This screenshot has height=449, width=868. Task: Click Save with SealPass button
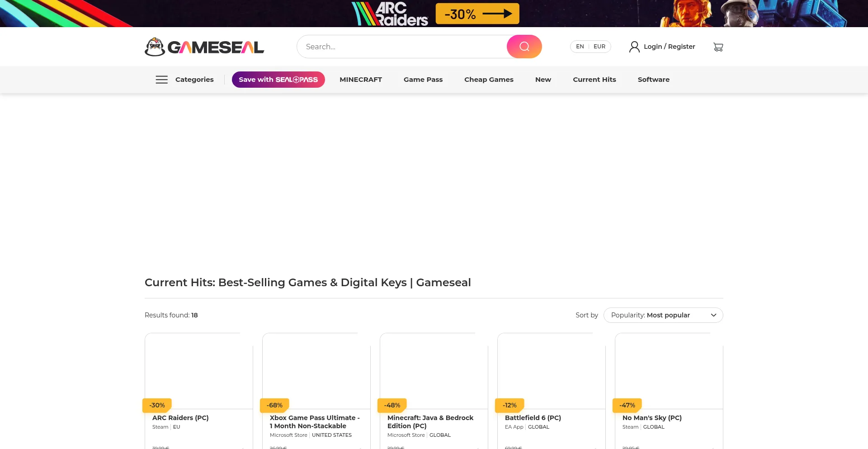point(278,80)
